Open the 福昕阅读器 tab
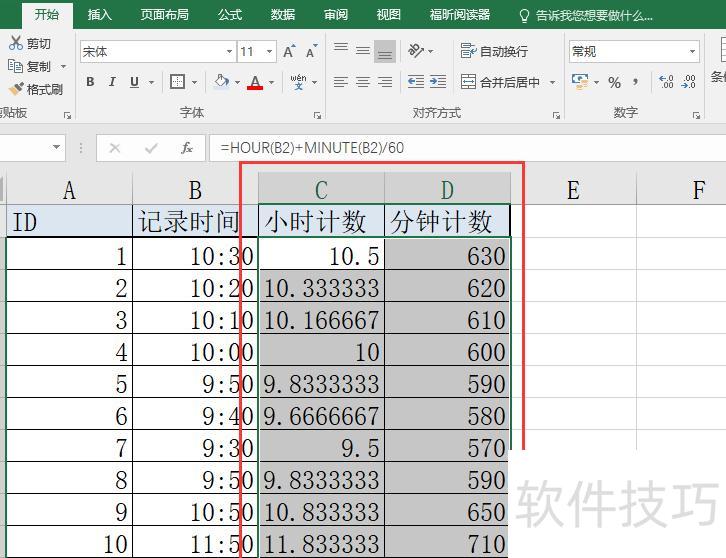The image size is (726, 558). point(460,14)
